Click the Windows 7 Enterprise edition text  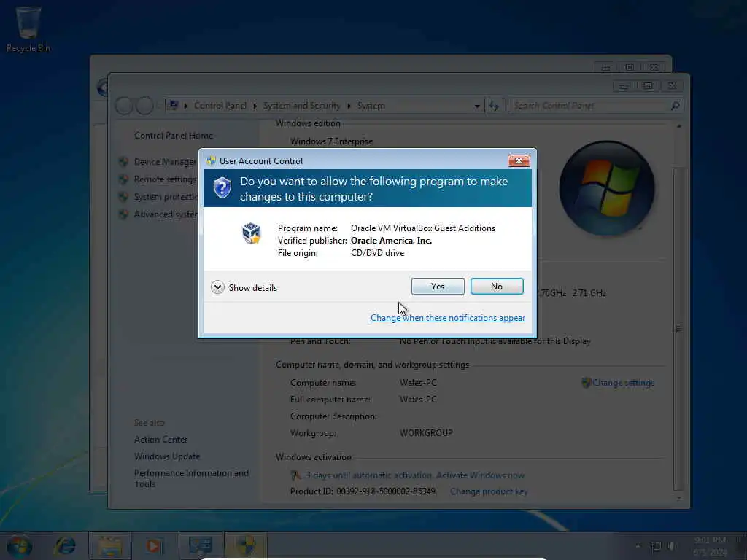(x=332, y=141)
